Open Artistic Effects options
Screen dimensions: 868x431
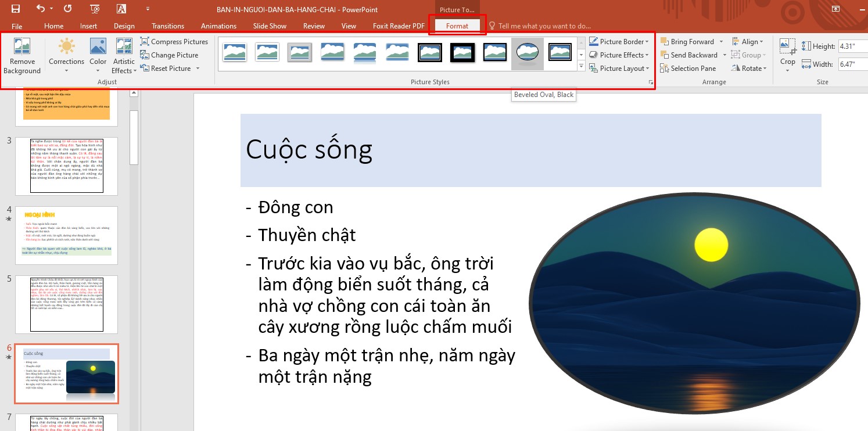click(124, 55)
